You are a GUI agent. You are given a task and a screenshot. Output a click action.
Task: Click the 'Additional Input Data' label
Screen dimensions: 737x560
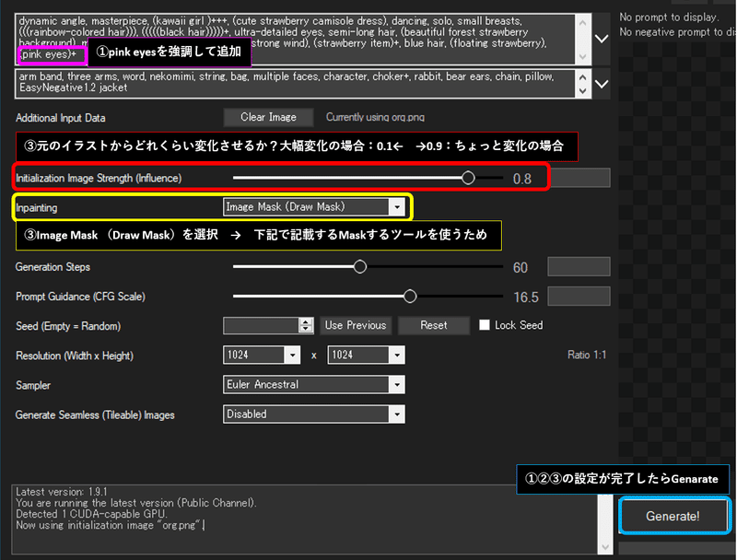pos(61,118)
